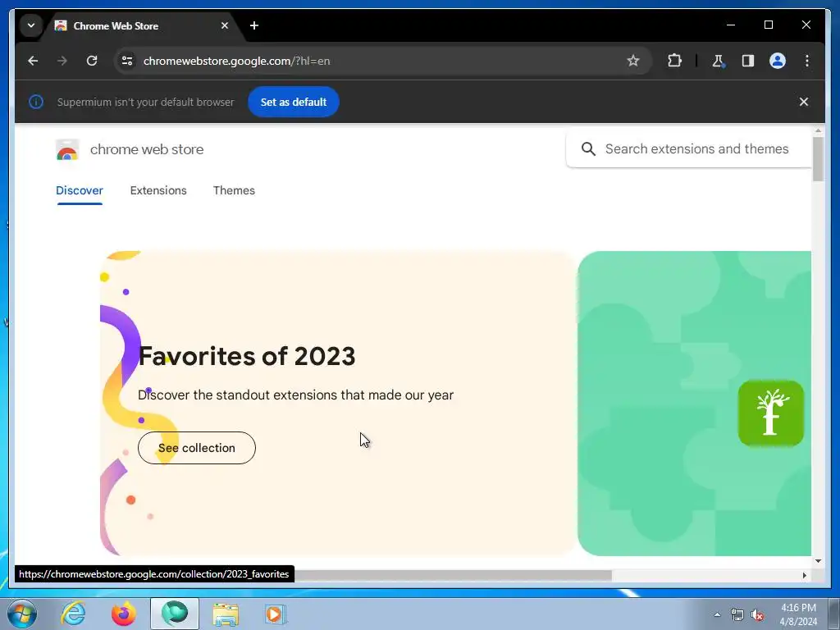The image size is (840, 630).
Task: Switch to the Themes tab
Action: (234, 190)
